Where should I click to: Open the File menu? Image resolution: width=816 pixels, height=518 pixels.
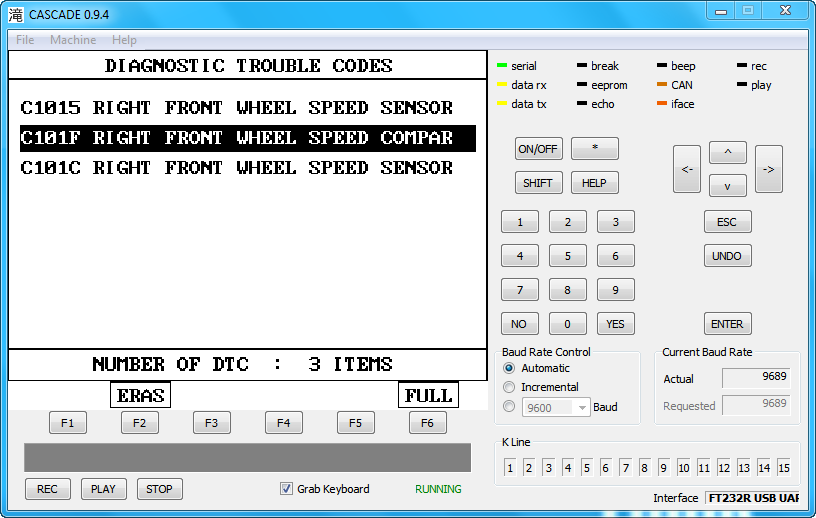24,40
